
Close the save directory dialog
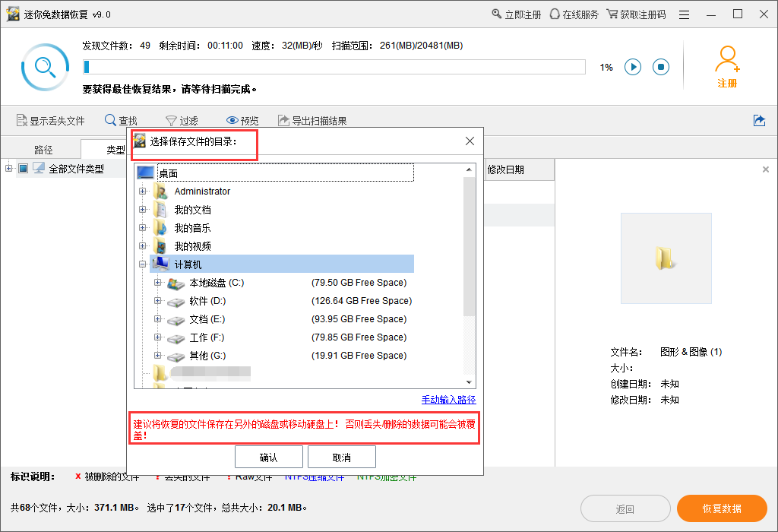(470, 141)
